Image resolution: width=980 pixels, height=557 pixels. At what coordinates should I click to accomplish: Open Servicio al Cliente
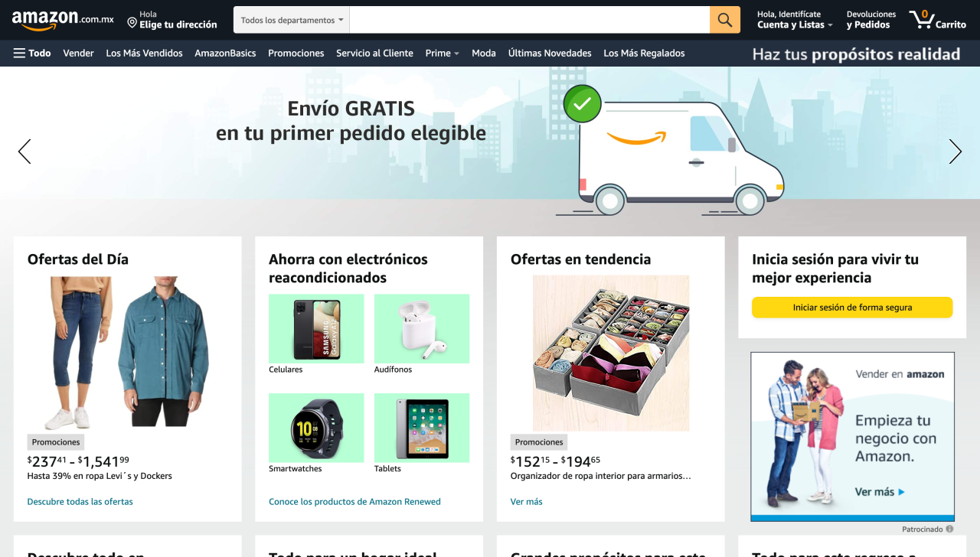[x=374, y=53]
